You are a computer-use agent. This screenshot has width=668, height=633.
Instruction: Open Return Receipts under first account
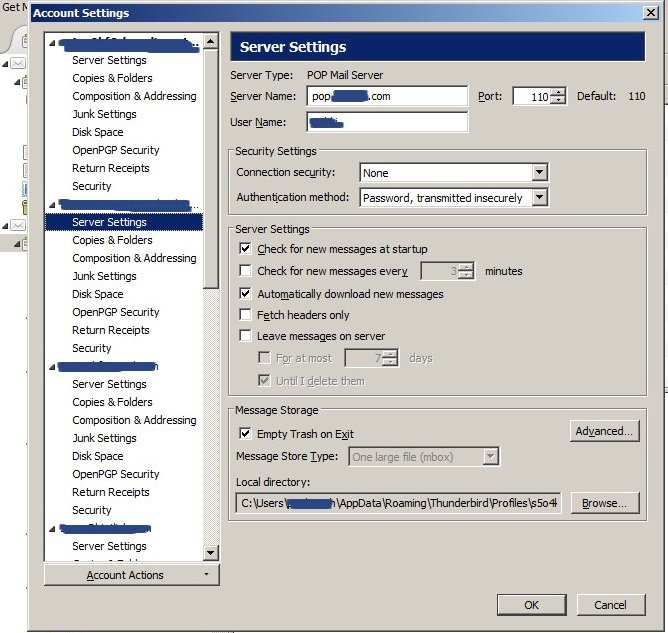(x=111, y=168)
